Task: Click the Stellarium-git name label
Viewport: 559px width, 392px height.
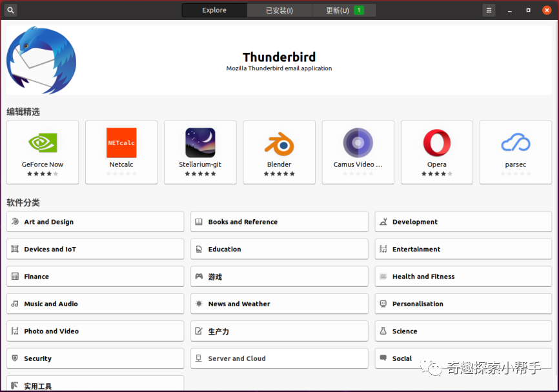Action: pos(200,164)
